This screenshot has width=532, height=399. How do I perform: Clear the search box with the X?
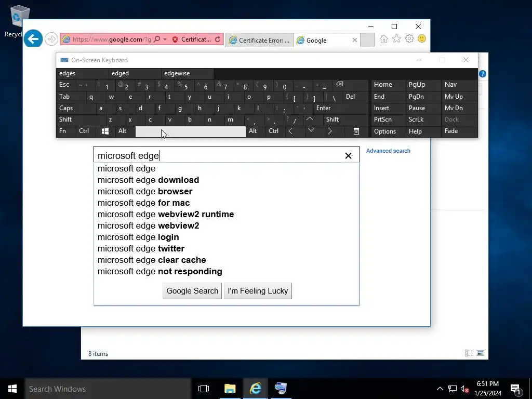[348, 156]
